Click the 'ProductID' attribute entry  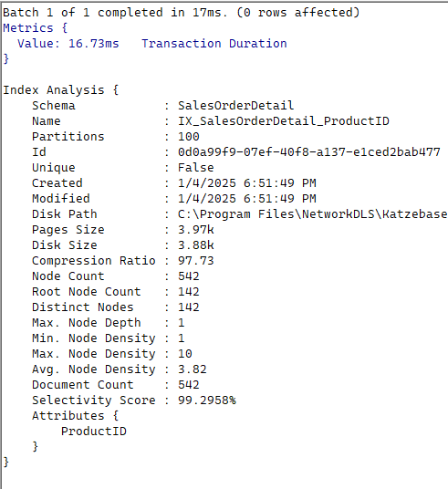click(94, 432)
